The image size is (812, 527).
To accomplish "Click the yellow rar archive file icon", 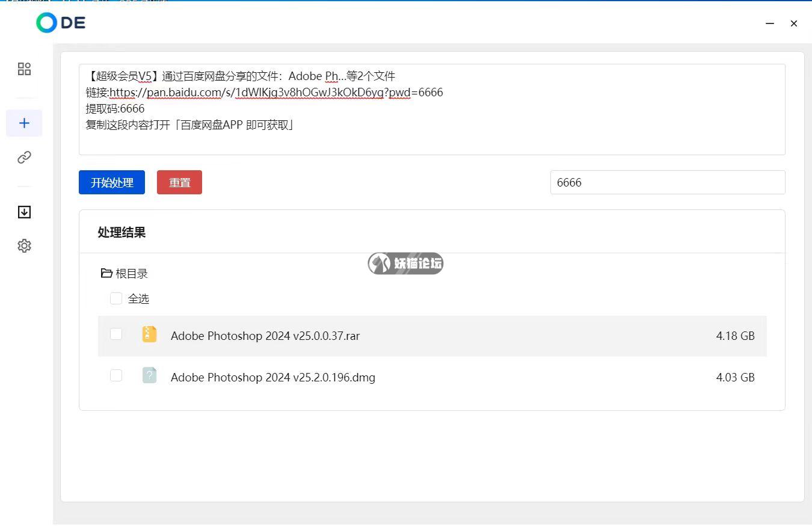I will tap(149, 334).
